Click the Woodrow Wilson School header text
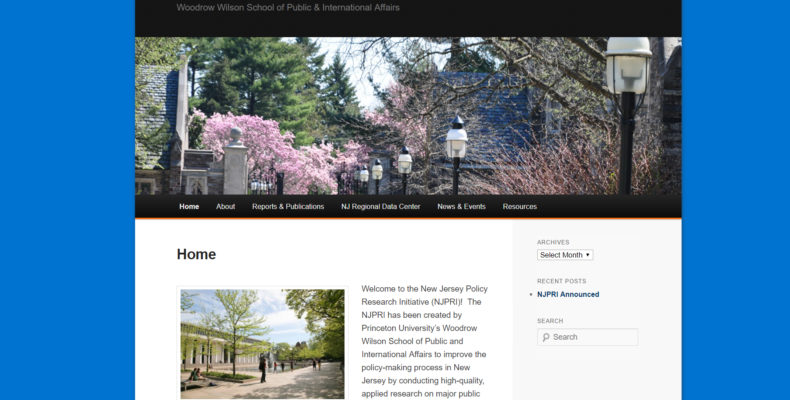Screen dimensions: 790x400 288,8
